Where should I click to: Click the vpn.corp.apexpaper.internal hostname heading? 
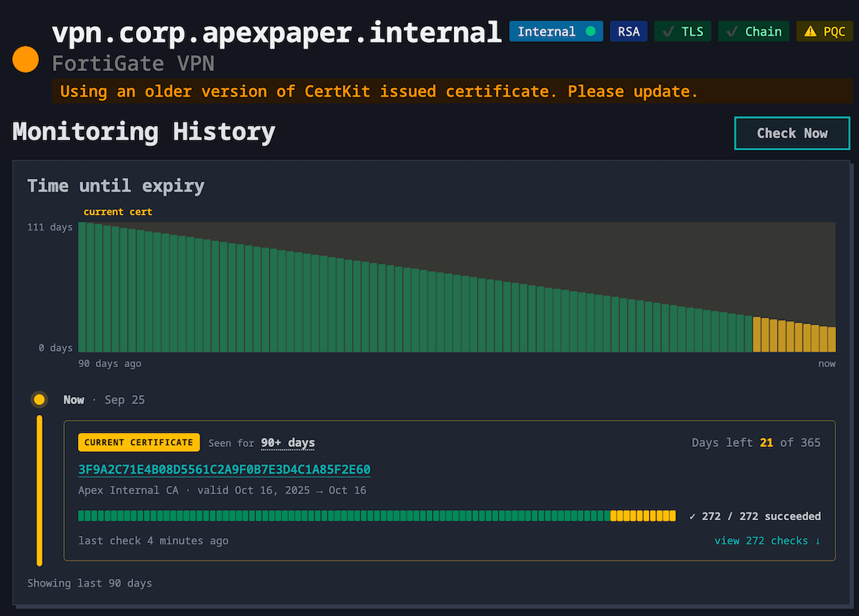[x=277, y=32]
